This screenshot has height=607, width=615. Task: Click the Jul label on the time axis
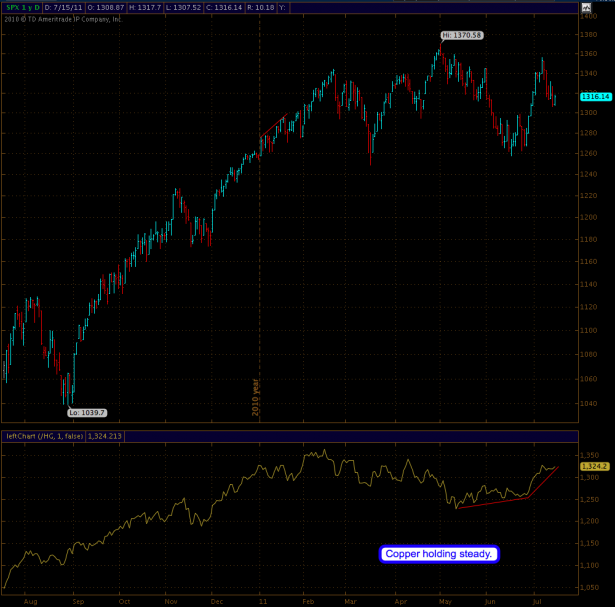click(x=537, y=602)
